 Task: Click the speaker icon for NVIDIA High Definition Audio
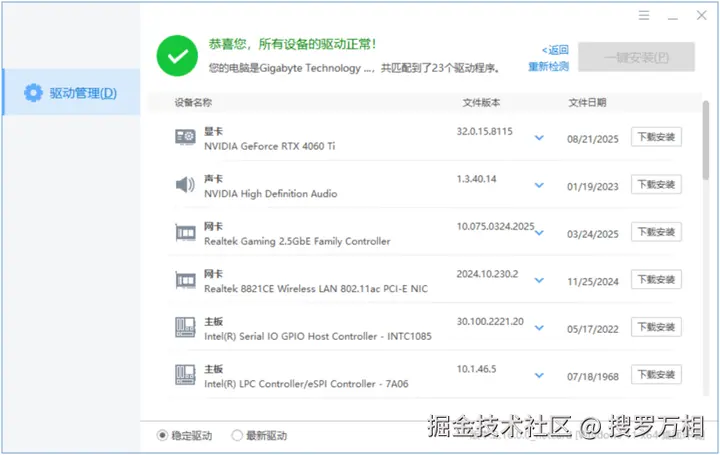point(186,185)
